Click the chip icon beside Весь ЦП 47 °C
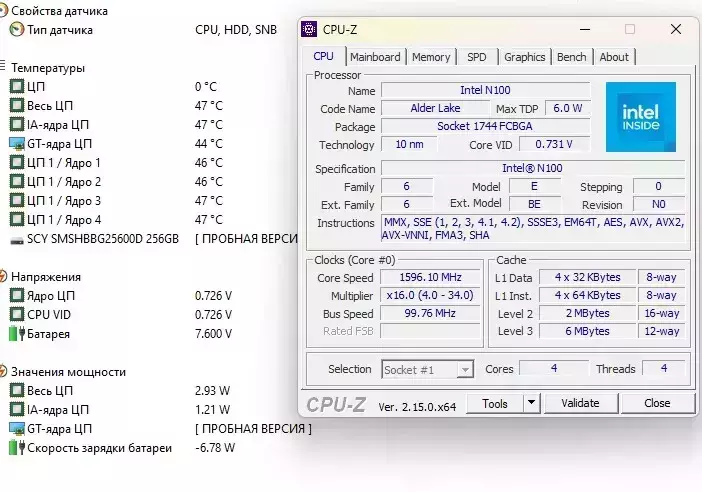 click(x=17, y=106)
